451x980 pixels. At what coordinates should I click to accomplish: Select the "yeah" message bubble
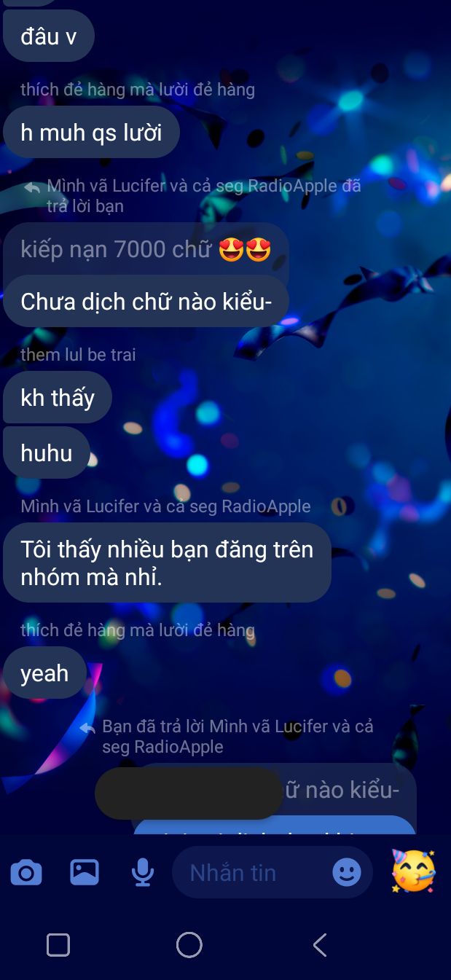[45, 673]
